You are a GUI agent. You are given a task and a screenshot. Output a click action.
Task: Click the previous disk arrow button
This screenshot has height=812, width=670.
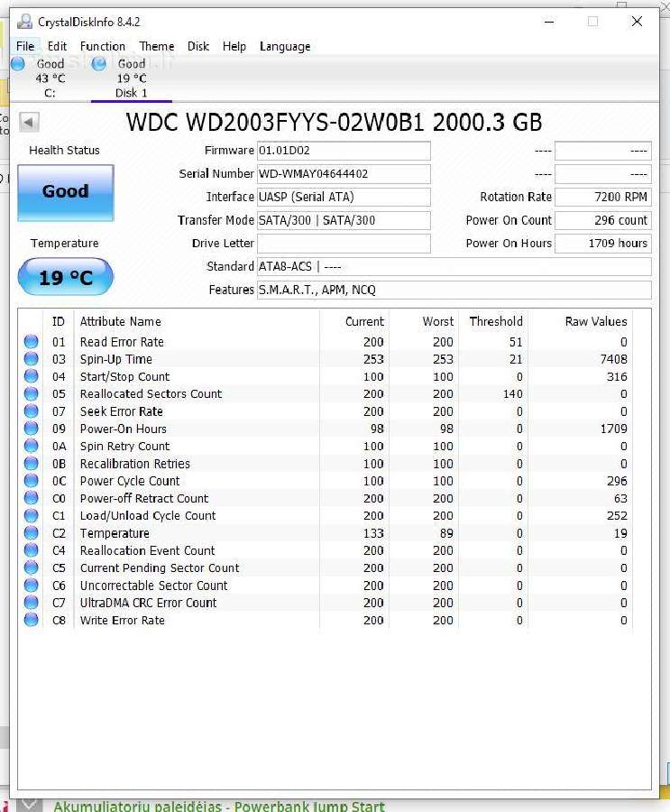(x=29, y=122)
